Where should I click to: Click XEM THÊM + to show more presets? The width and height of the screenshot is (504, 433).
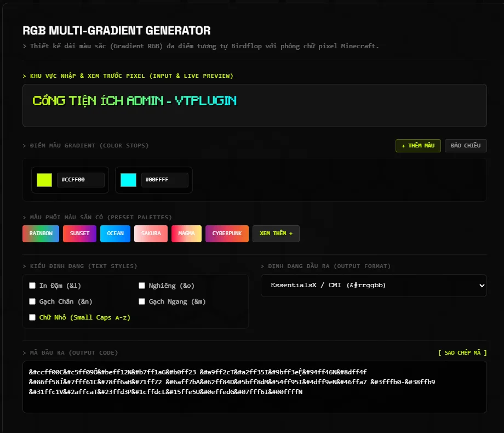click(x=276, y=233)
